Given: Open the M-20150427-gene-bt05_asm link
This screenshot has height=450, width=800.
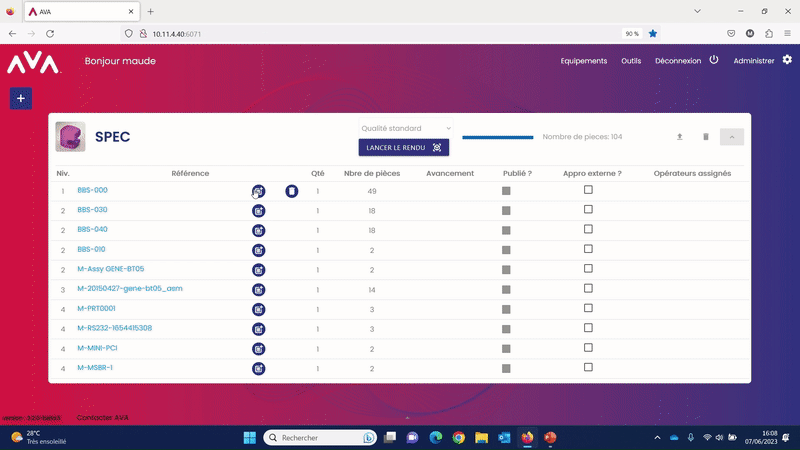Looking at the screenshot, I should click(130, 288).
